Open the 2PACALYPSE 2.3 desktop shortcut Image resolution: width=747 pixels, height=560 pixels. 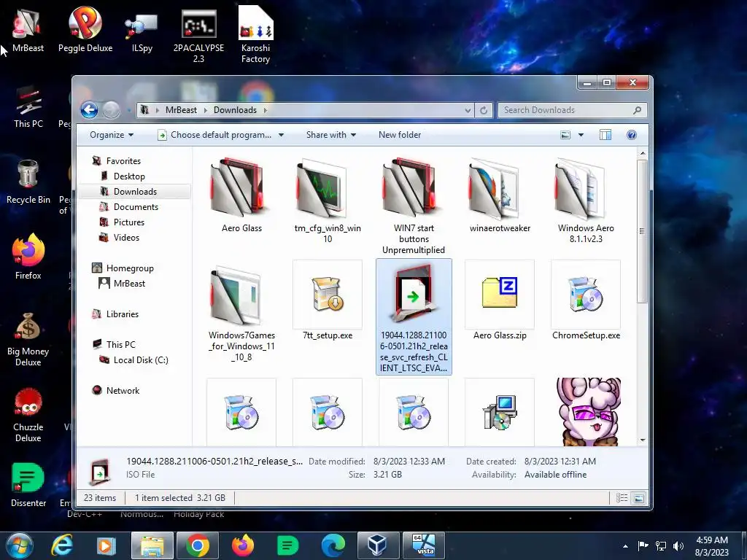point(198,36)
